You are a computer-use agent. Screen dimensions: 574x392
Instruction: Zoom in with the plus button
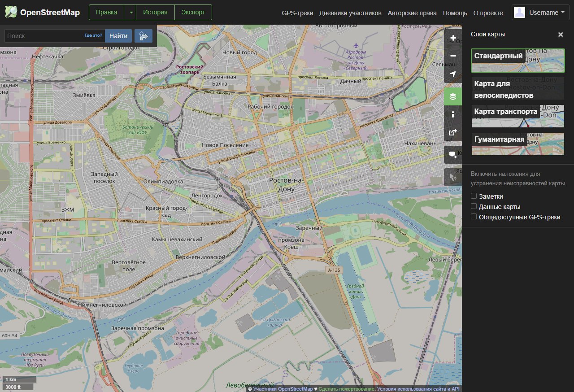pyautogui.click(x=453, y=38)
